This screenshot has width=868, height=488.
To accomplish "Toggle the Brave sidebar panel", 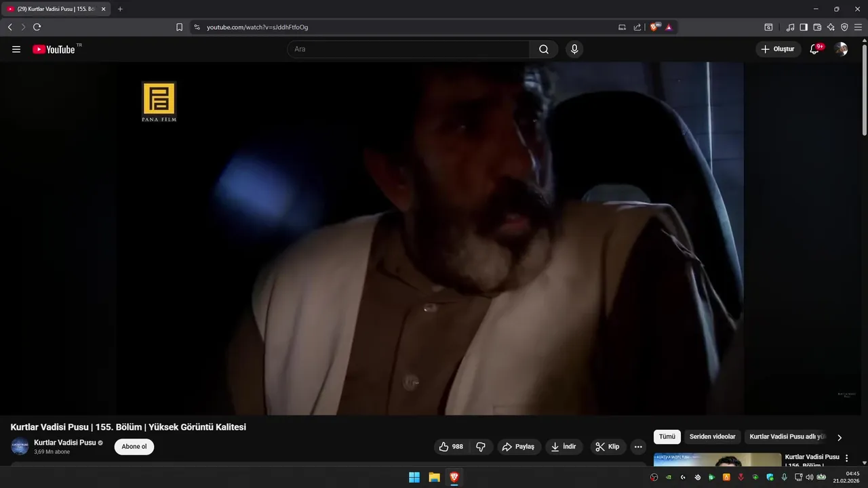I will point(804,27).
